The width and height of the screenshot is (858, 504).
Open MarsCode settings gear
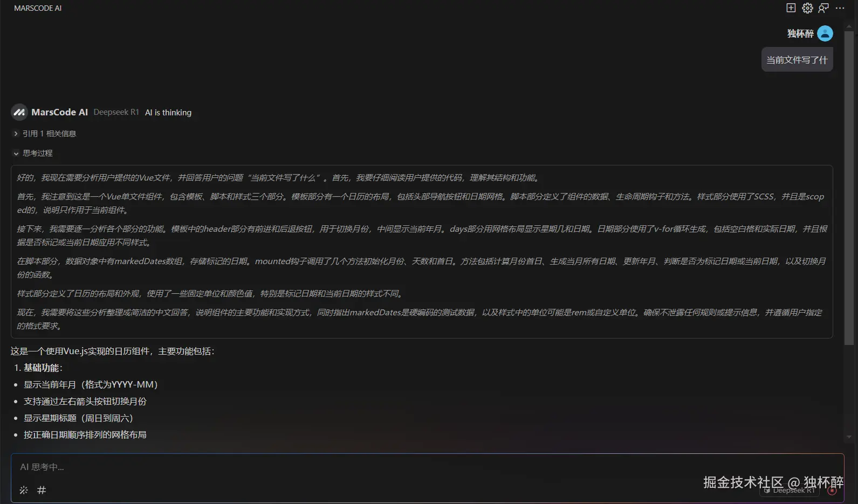click(807, 8)
